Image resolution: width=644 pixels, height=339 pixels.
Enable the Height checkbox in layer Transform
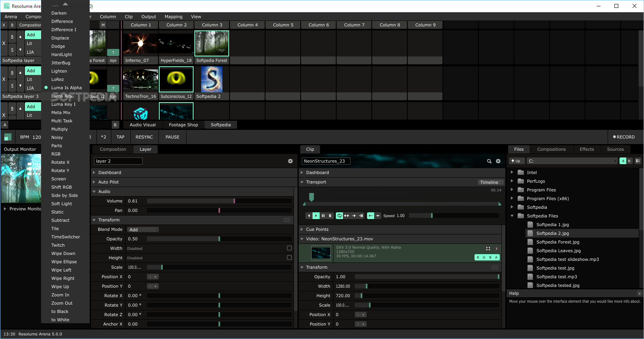[289, 258]
